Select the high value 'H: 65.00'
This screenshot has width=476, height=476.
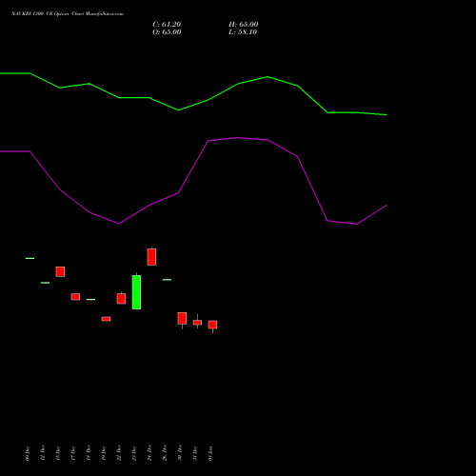point(243,25)
